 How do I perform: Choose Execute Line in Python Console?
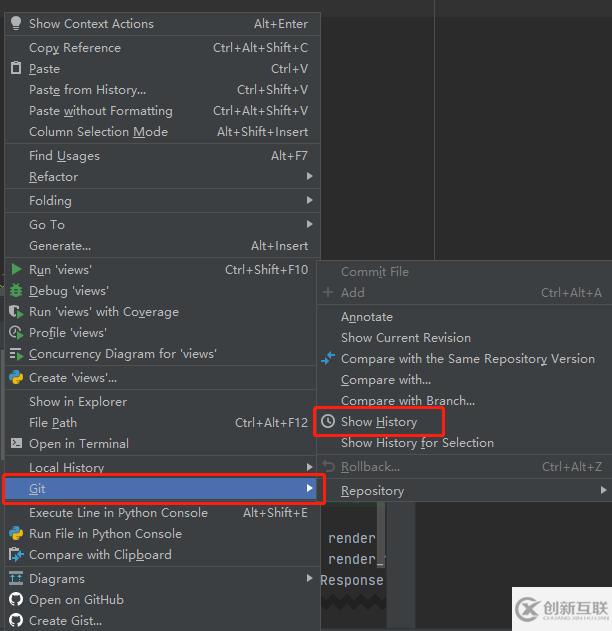162,513
